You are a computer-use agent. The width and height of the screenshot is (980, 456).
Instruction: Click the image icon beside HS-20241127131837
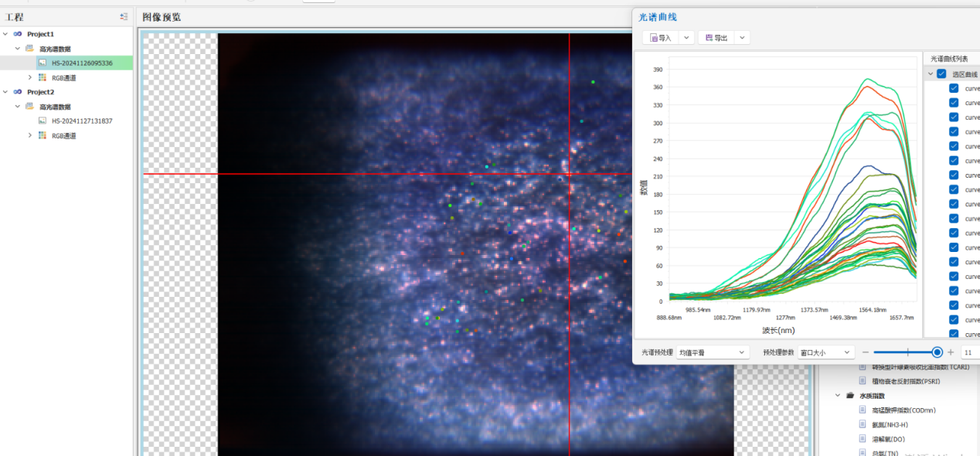pyautogui.click(x=43, y=121)
